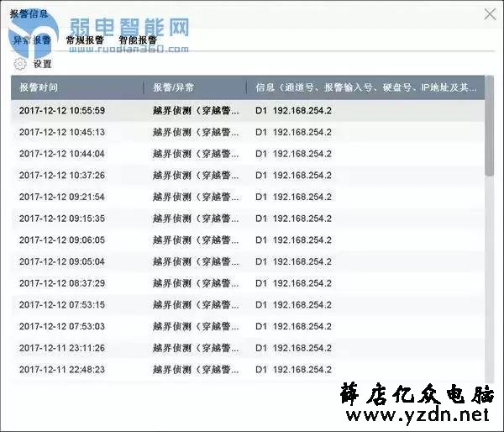Image resolution: width=504 pixels, height=432 pixels.
Task: Select the alarm row 2017-12-12 09:21:54
Action: point(248,197)
